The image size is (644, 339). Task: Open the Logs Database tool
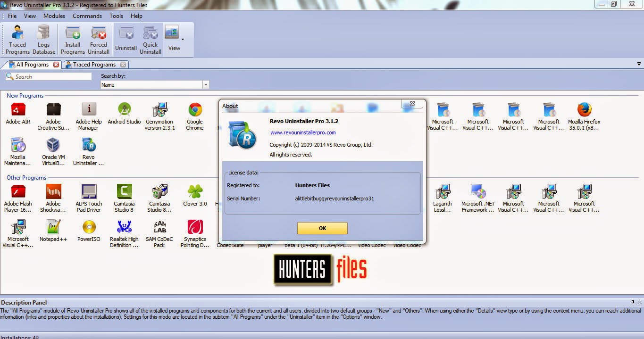click(x=44, y=40)
